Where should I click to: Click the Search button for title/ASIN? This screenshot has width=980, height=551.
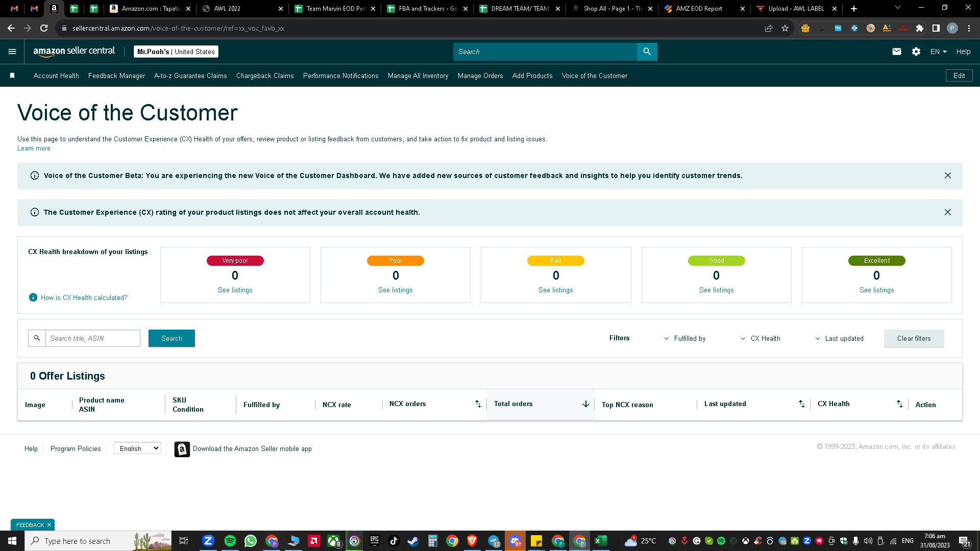171,338
